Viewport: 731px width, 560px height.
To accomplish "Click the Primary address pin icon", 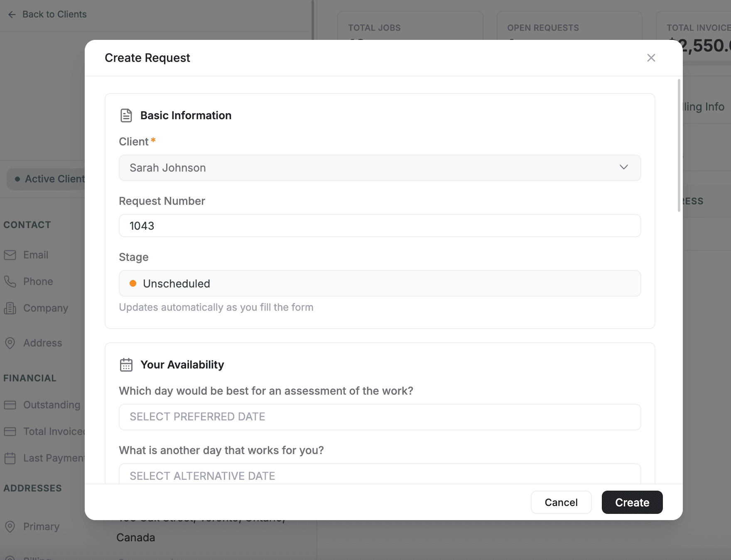I will pyautogui.click(x=10, y=526).
